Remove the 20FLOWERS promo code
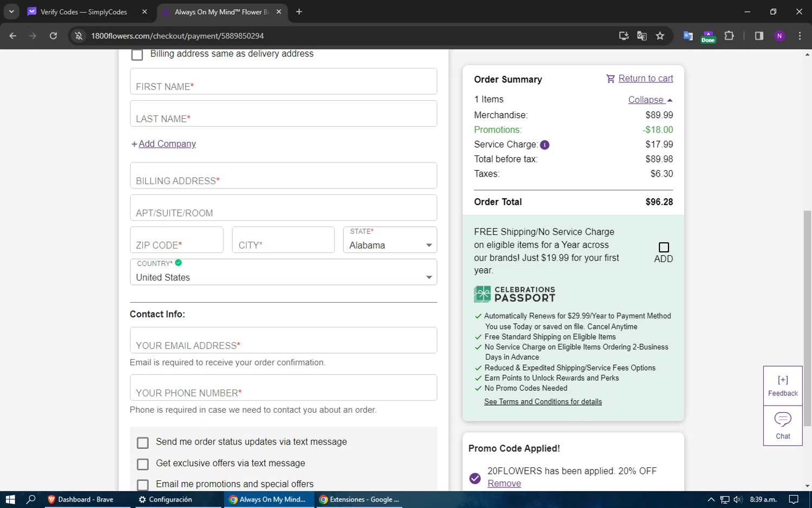 click(x=504, y=484)
